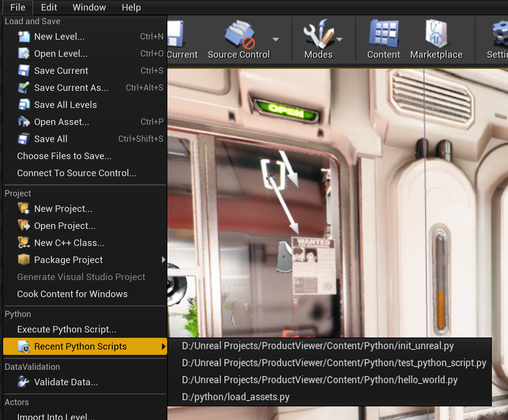Click the Ctrl+Shift+S shortcut label
The width and height of the screenshot is (508, 420).
coord(141,139)
